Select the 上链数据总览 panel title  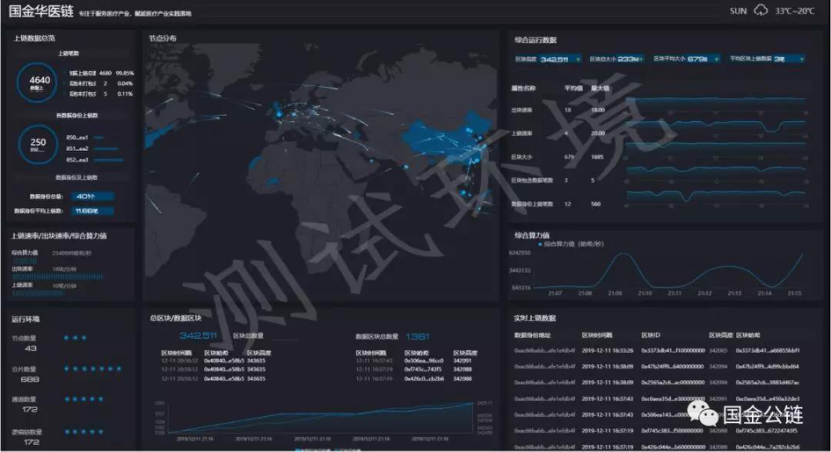point(34,38)
